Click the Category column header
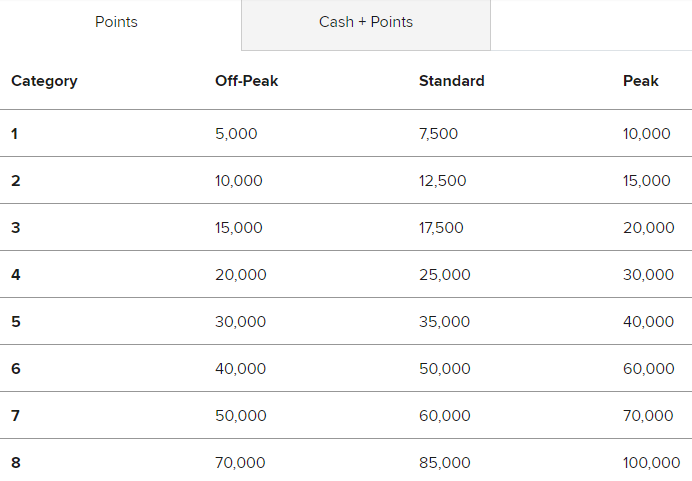The width and height of the screenshot is (692, 481). coord(44,81)
